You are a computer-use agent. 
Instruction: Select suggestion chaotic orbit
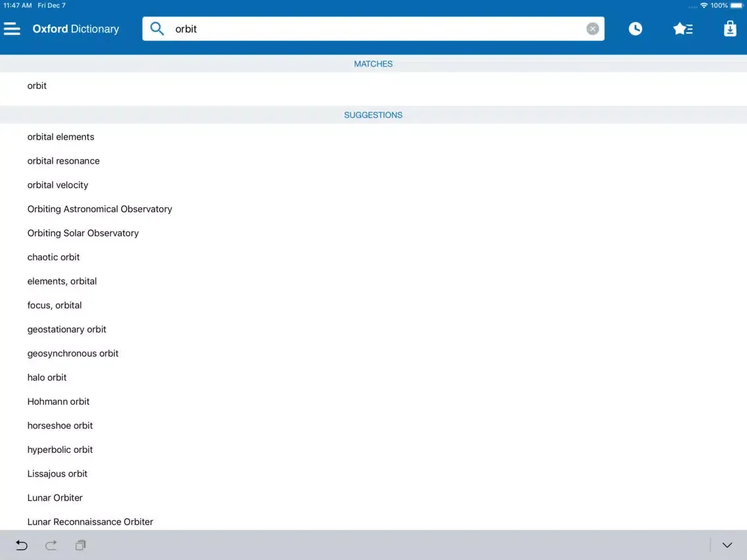pyautogui.click(x=53, y=257)
